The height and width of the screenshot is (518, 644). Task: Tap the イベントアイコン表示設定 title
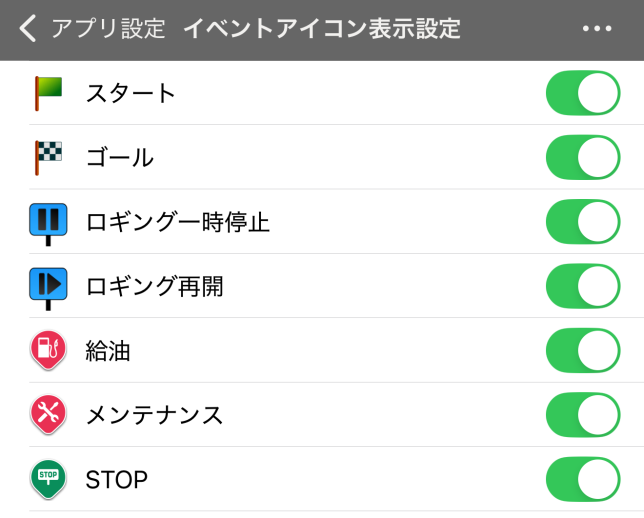(321, 29)
